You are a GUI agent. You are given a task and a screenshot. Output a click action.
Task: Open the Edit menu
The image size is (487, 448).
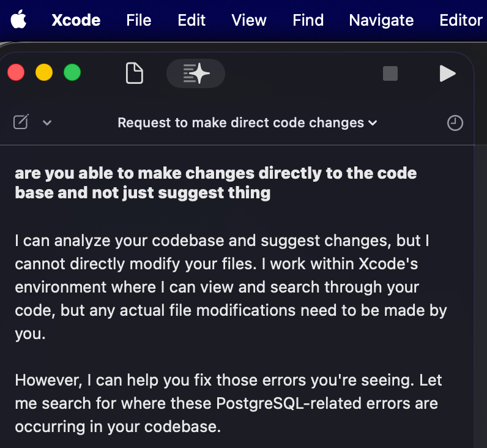click(x=191, y=20)
